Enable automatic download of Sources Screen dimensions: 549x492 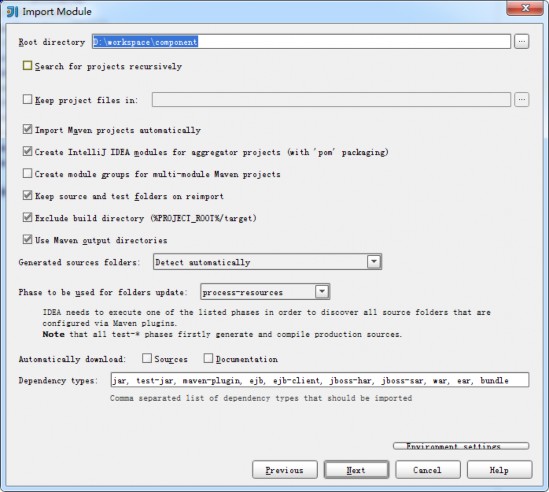tap(147, 358)
